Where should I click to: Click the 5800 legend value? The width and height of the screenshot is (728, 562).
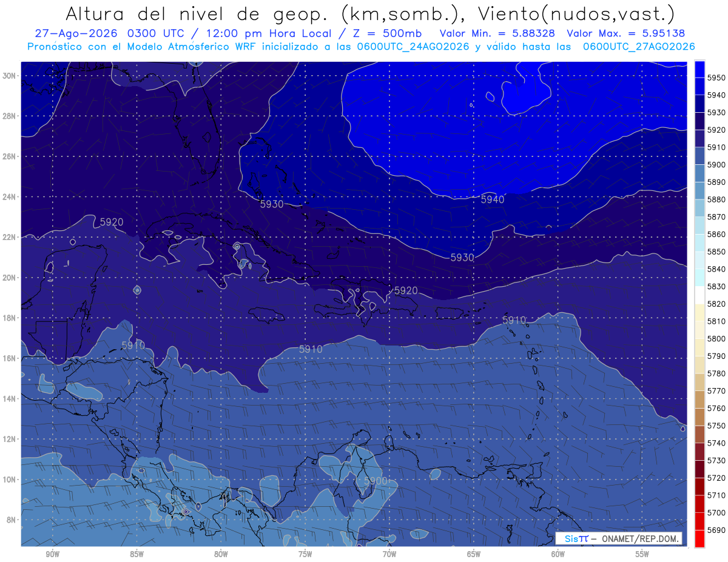[716, 338]
